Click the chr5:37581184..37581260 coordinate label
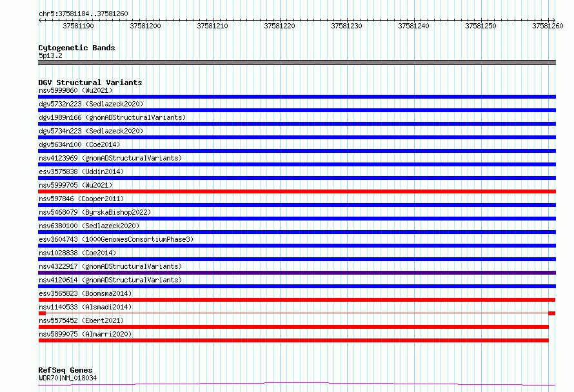Viewport: 574px width, 392px height. click(83, 14)
